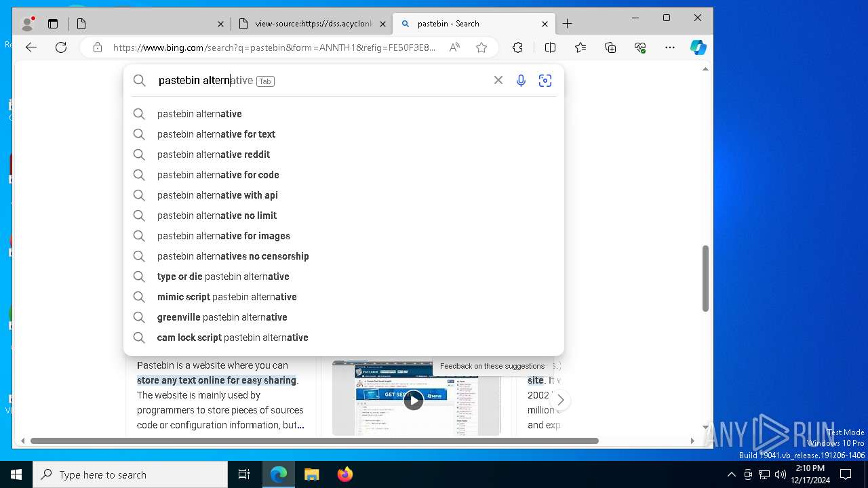Pick suggestion type or die pastebin alternative
The height and width of the screenshot is (488, 868).
[344, 277]
